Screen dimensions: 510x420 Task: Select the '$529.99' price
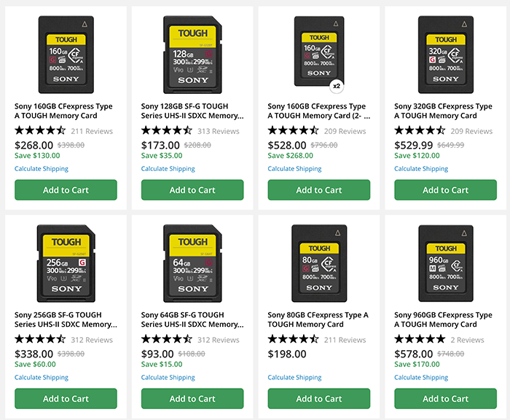click(x=413, y=146)
